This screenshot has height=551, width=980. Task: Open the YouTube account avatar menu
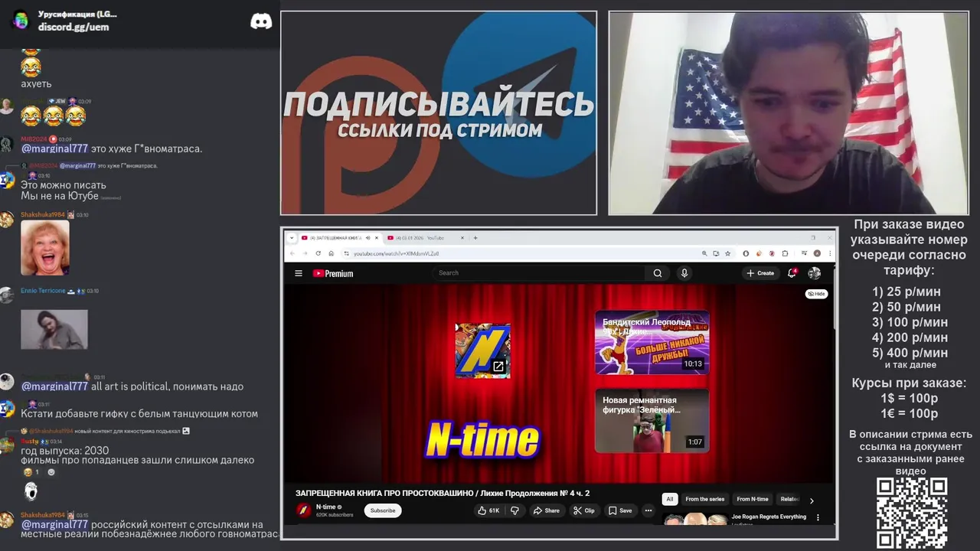tap(815, 273)
